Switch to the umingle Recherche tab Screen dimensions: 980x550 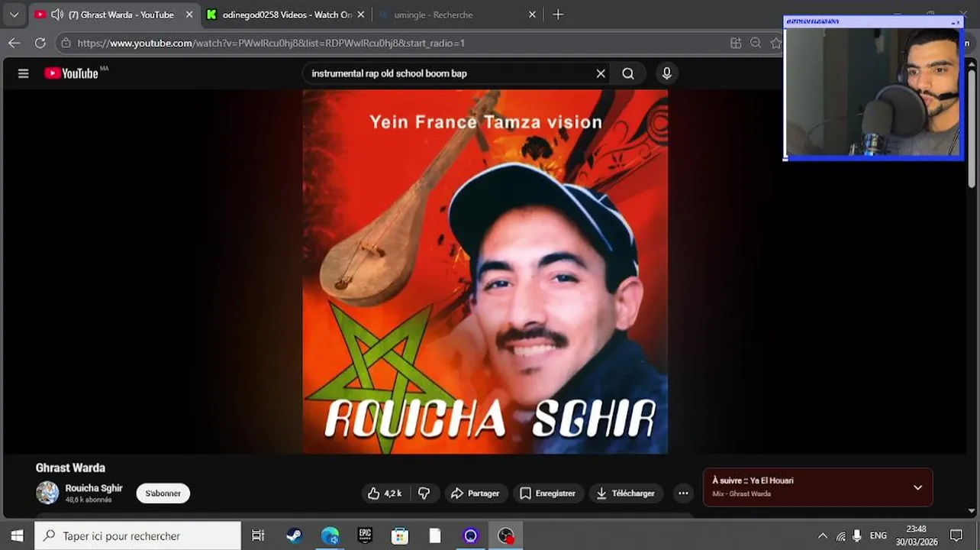(458, 15)
